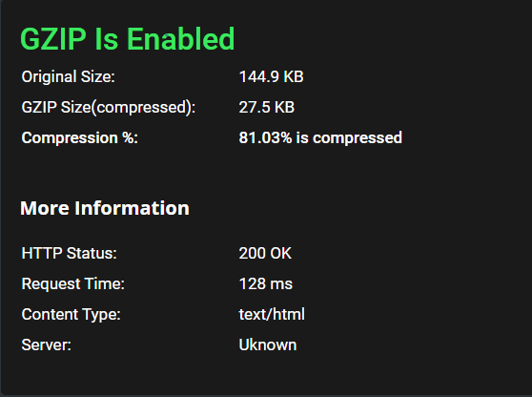Click the More Information heading

click(105, 208)
